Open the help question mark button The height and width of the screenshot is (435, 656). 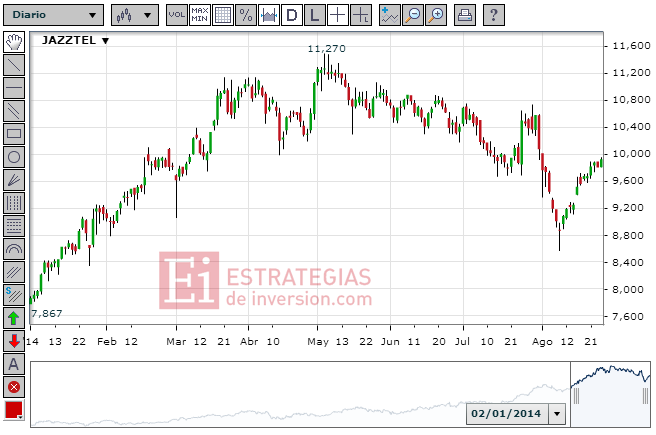pyautogui.click(x=494, y=15)
